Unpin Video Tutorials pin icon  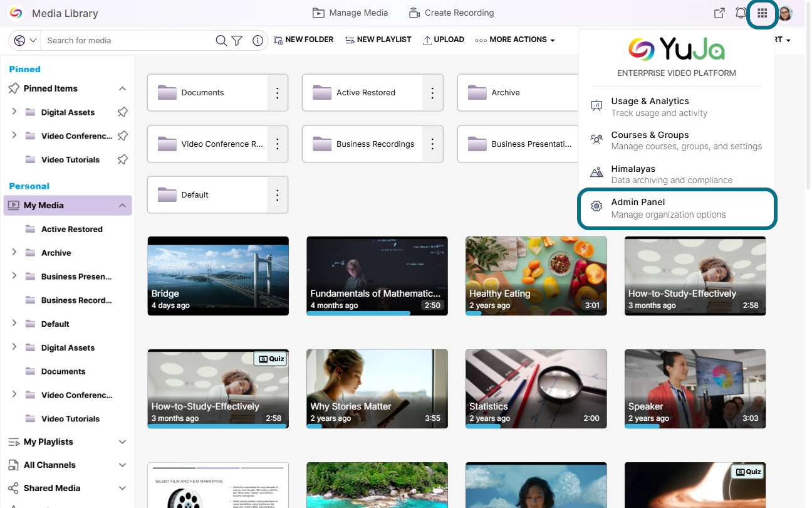point(123,159)
